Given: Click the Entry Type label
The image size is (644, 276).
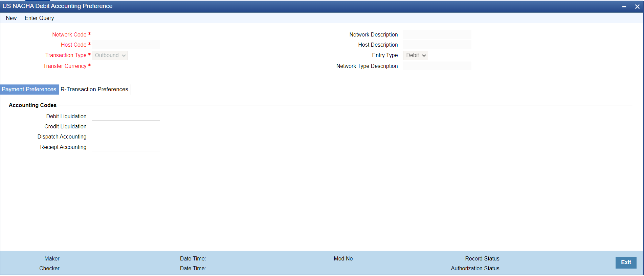Looking at the screenshot, I should pyautogui.click(x=385, y=55).
